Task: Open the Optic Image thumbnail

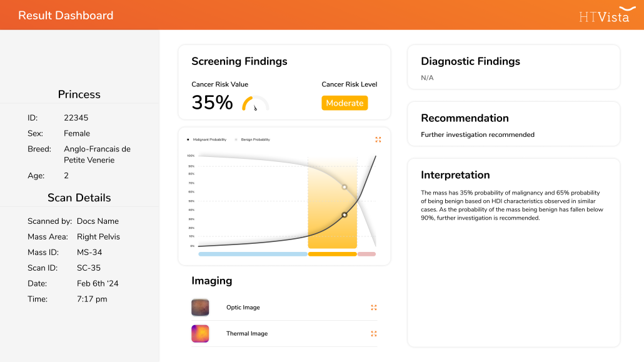Action: [x=200, y=308]
